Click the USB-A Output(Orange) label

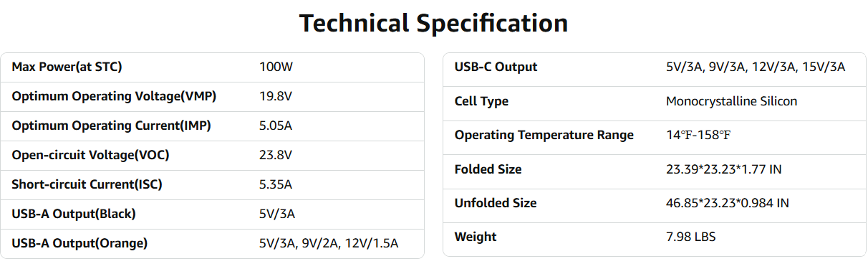[79, 243]
